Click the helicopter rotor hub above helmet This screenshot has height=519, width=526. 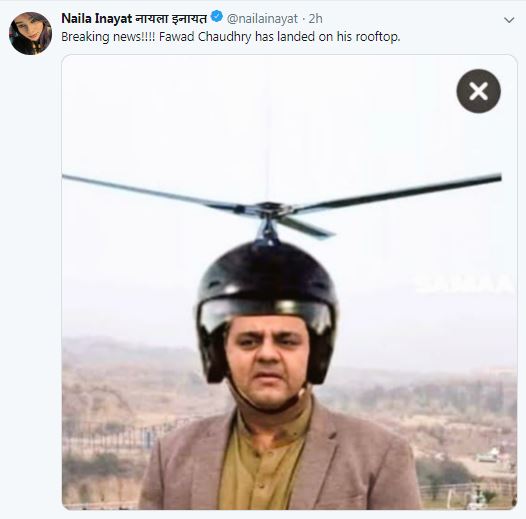click(x=267, y=209)
